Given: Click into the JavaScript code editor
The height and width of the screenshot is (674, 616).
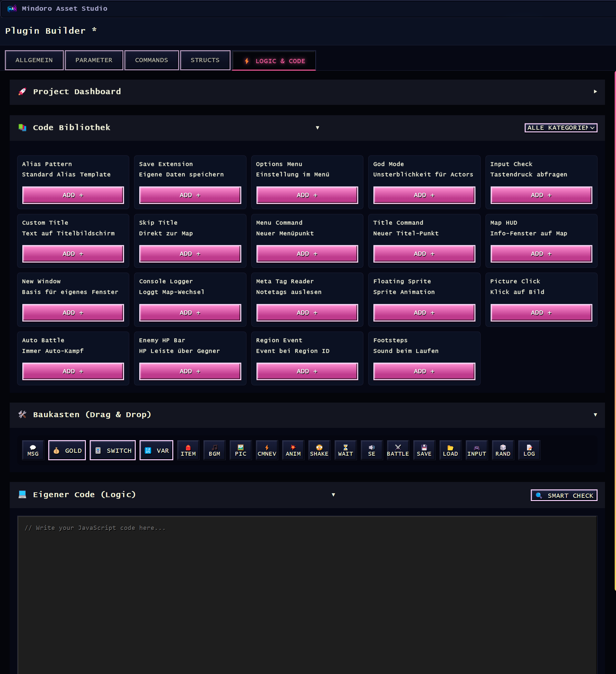Looking at the screenshot, I should click(307, 595).
